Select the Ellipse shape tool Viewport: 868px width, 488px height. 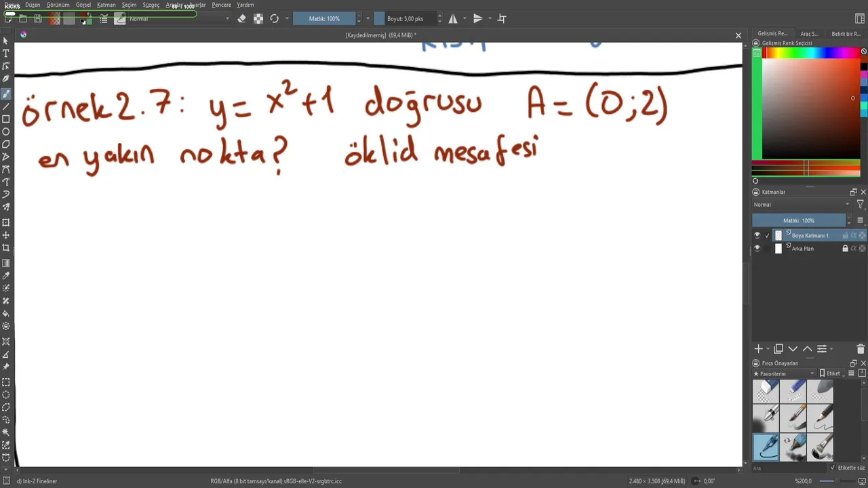pos(6,131)
